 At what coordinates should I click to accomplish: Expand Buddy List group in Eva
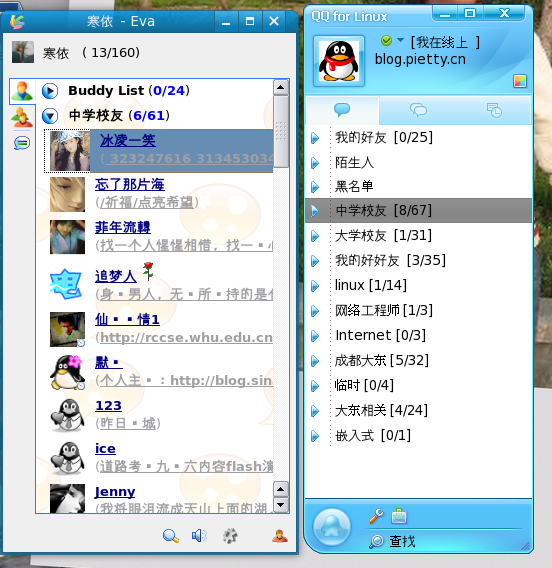click(x=50, y=91)
